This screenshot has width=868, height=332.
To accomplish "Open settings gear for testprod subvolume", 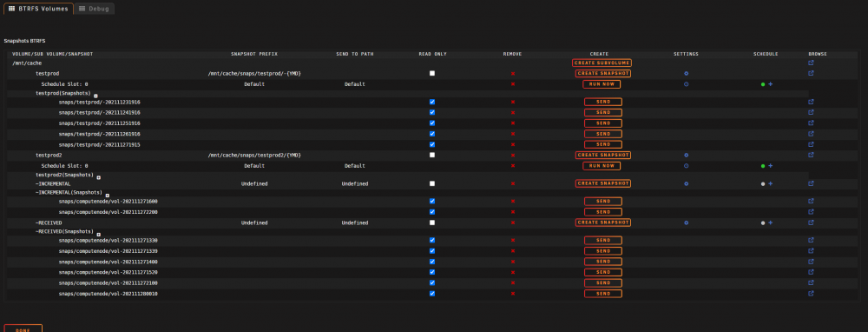I will (686, 73).
